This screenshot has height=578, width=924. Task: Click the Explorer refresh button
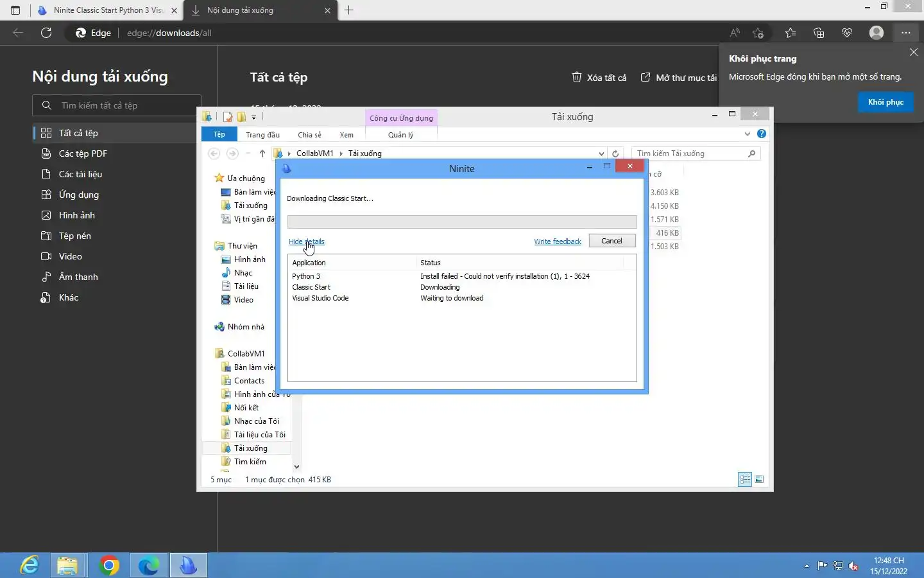click(x=615, y=153)
